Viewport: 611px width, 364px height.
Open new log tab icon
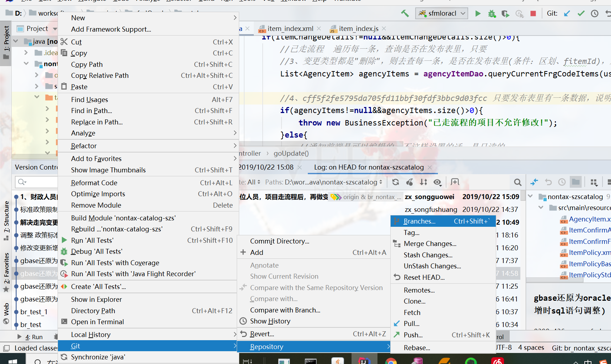click(455, 182)
